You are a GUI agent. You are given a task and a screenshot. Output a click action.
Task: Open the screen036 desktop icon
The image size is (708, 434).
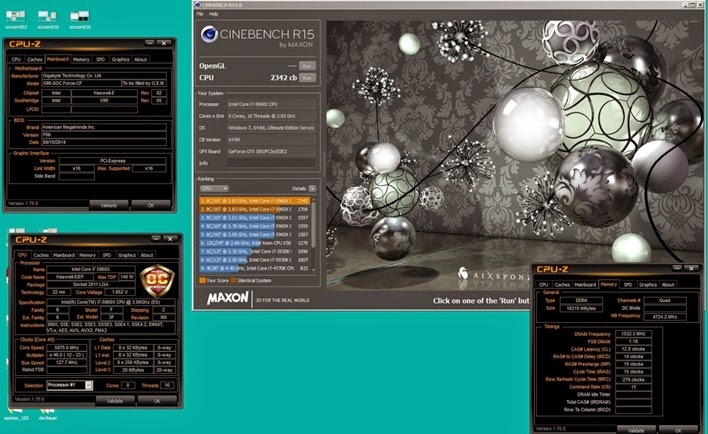[80, 20]
